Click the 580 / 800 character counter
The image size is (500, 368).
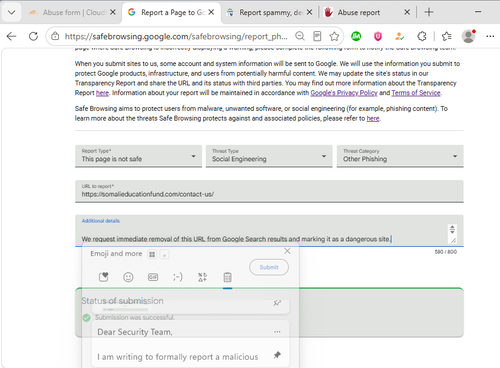[x=446, y=252]
